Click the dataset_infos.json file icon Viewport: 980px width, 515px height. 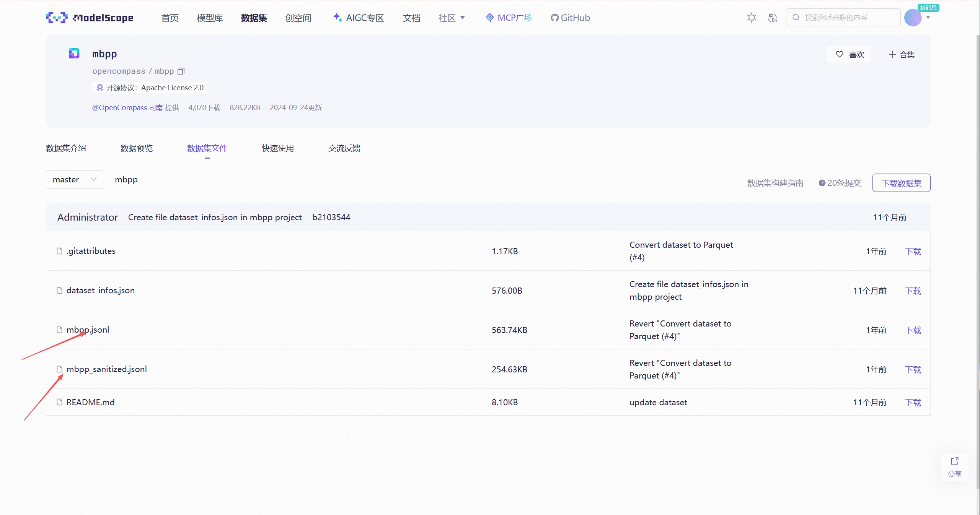coord(59,290)
